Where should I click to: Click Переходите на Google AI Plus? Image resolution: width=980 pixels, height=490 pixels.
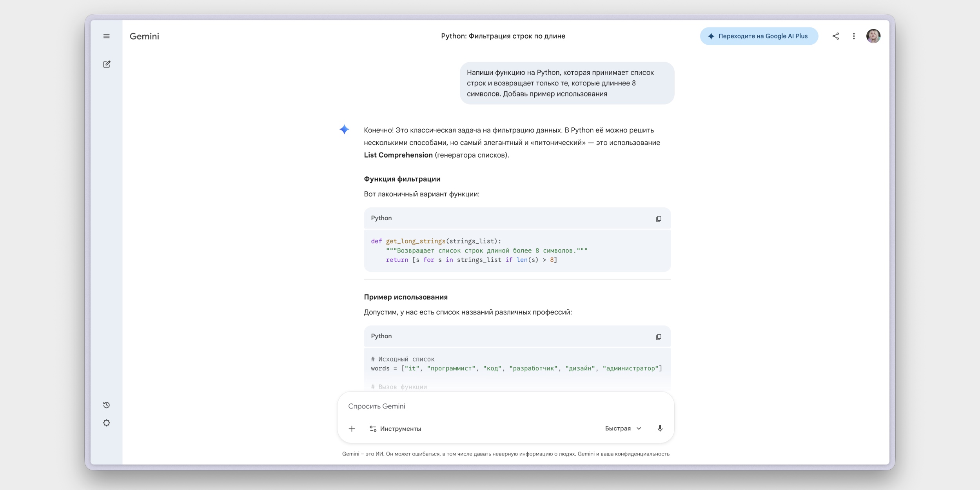(x=759, y=36)
